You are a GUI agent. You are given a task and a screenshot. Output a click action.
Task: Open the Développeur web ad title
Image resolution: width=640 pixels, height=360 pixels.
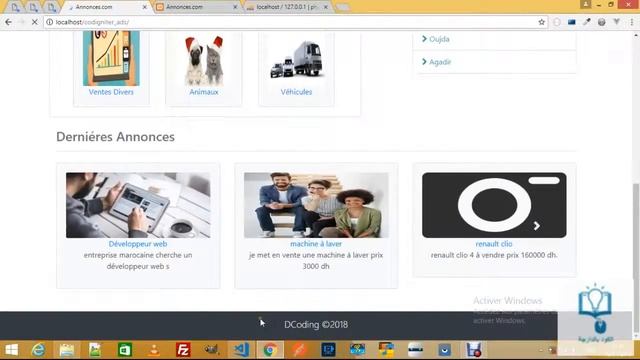138,244
